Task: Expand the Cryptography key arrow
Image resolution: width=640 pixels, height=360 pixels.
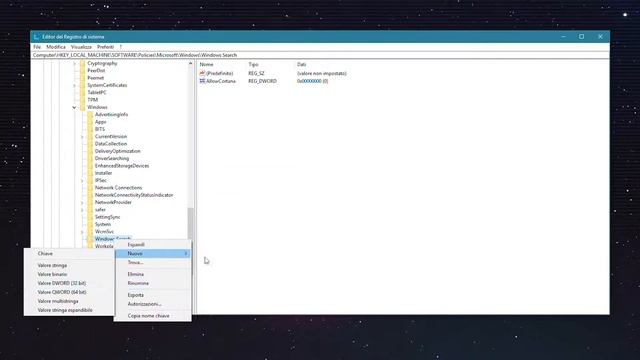Action: pos(74,64)
